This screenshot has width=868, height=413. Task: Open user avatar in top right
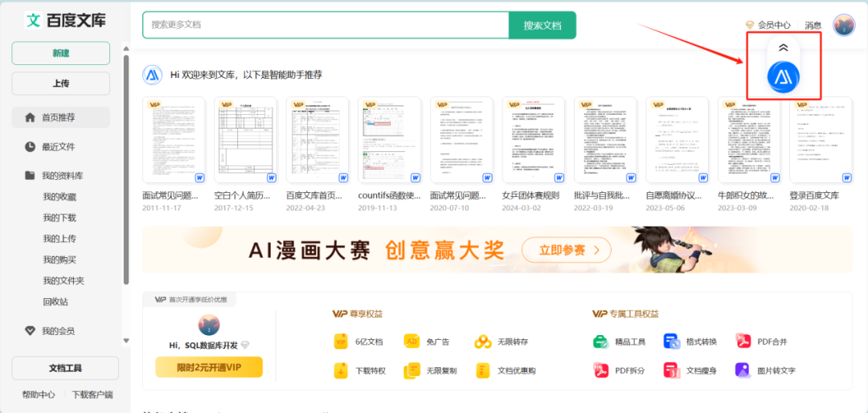pos(844,25)
